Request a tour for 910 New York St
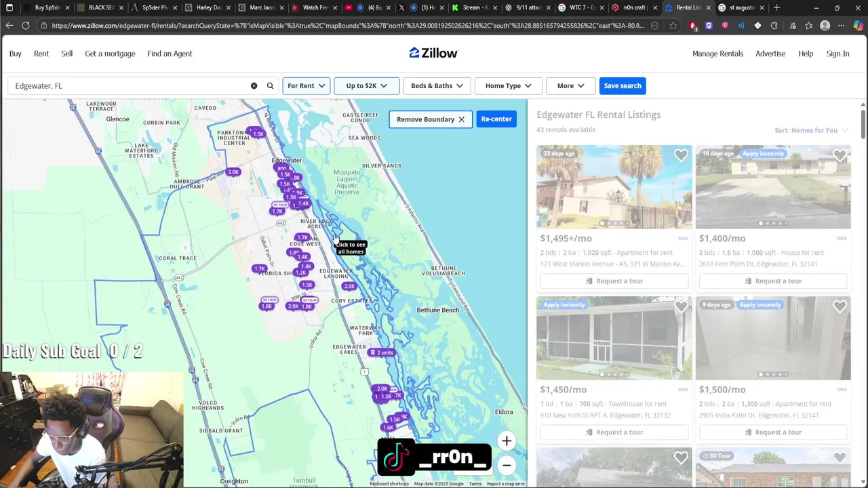Viewport: 868px width, 488px height. (614, 432)
